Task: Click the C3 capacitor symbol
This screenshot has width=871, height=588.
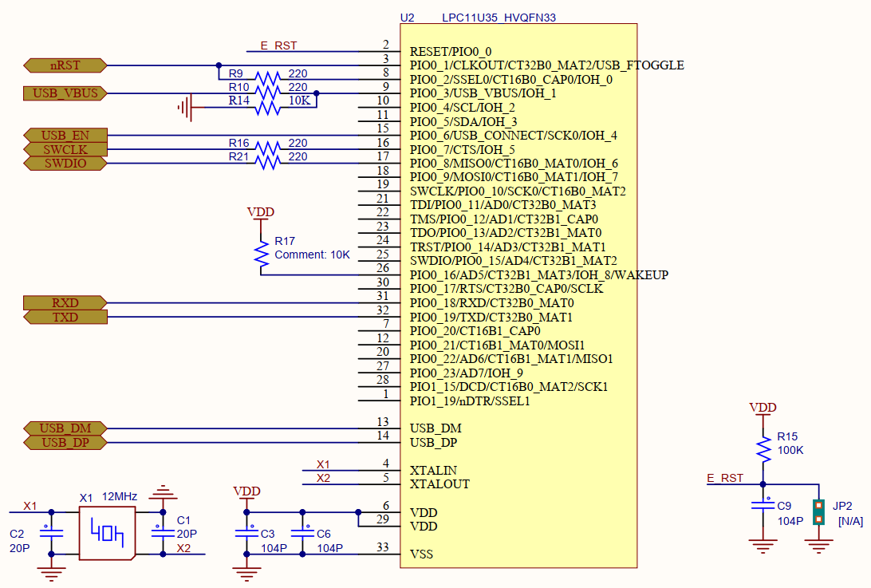Action: 246,534
